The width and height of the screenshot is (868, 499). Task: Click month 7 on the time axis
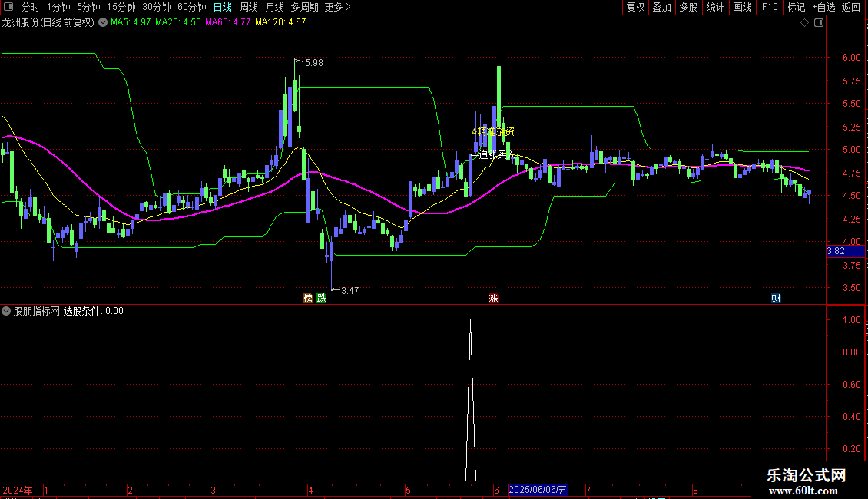[588, 490]
